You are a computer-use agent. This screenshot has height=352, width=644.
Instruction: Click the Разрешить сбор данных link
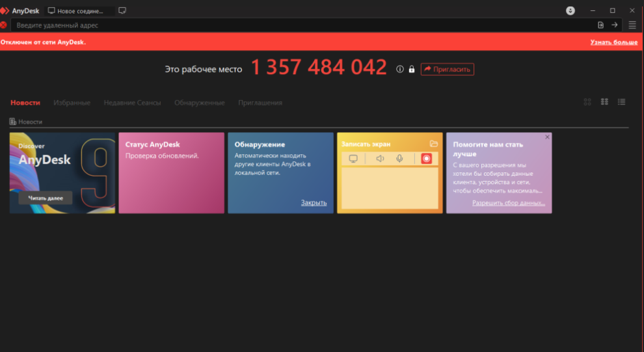pos(509,202)
